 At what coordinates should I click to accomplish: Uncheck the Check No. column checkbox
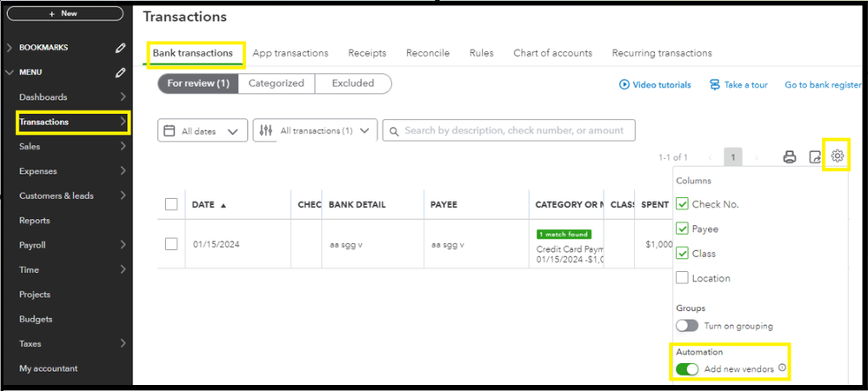[x=683, y=204]
